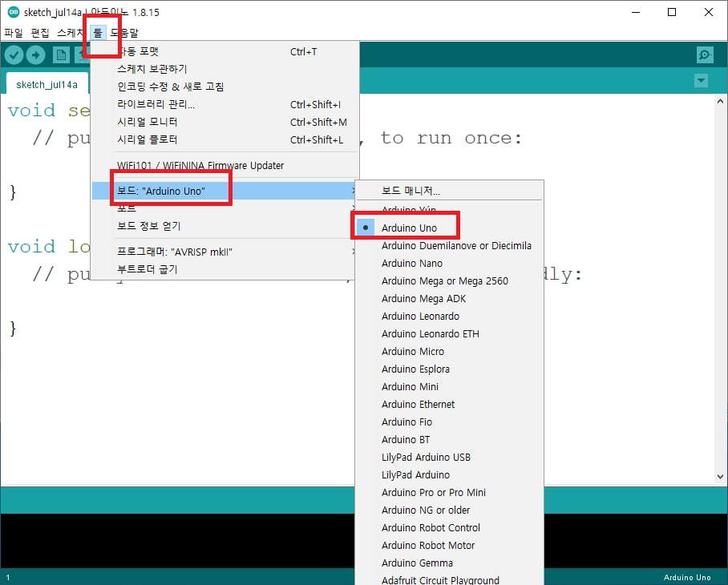Select Arduino Micro board
The width and height of the screenshot is (728, 585).
click(x=450, y=351)
